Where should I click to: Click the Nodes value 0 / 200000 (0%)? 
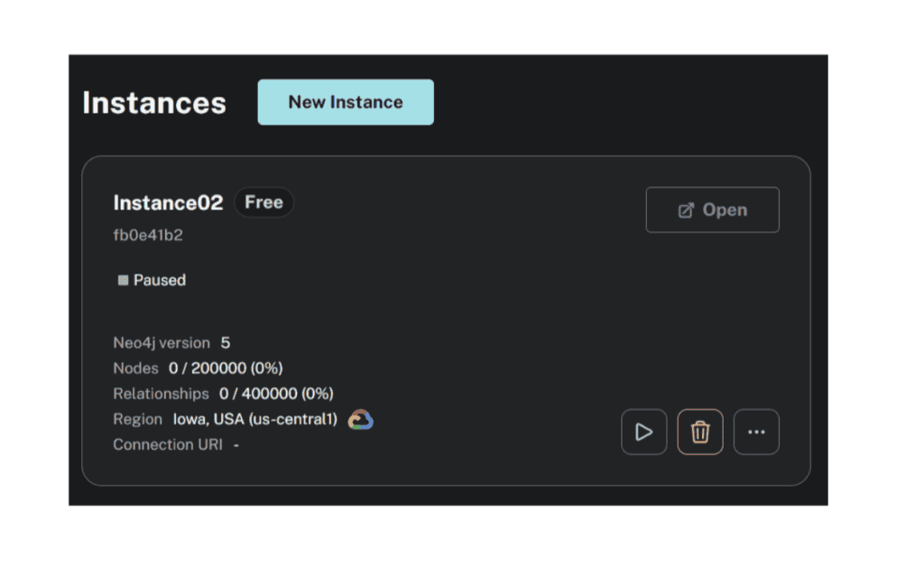pos(226,368)
